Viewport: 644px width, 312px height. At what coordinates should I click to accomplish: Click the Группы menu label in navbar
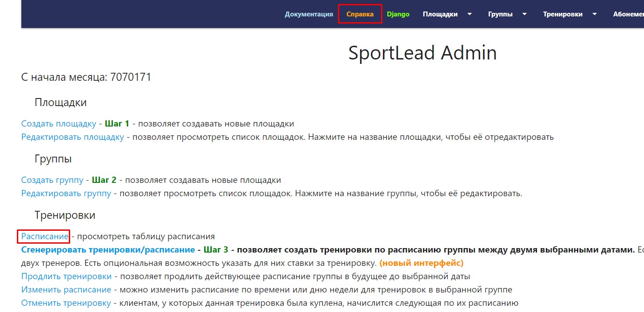(x=500, y=14)
